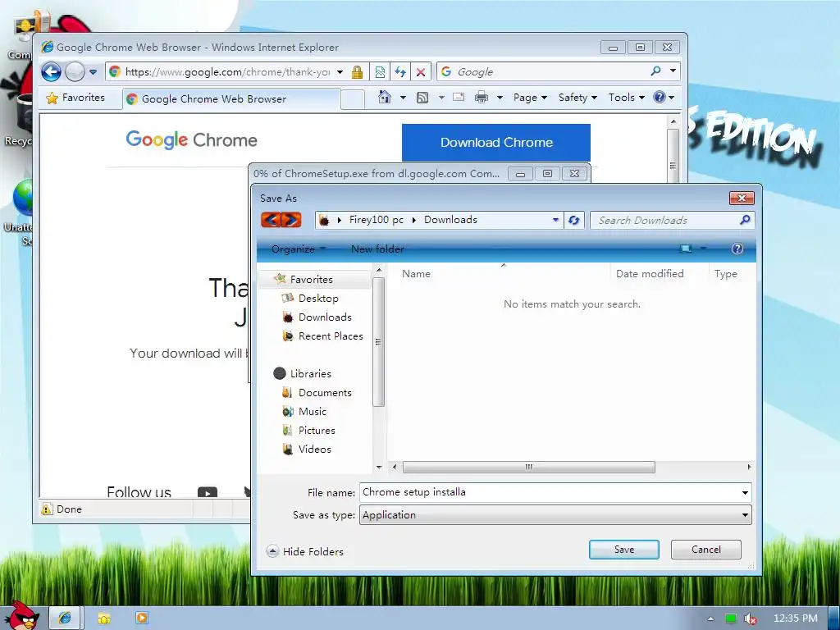
Task: Refresh the Downloads folder view
Action: (x=573, y=220)
